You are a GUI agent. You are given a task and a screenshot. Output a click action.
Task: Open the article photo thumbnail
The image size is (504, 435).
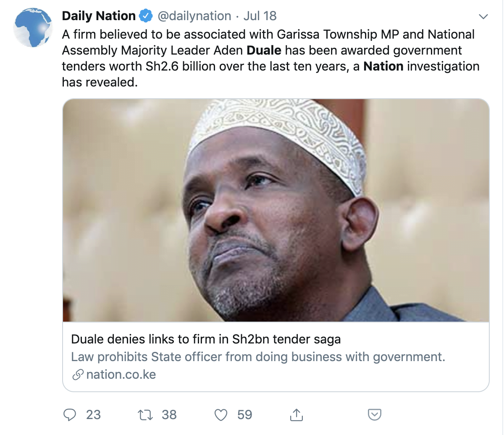276,210
